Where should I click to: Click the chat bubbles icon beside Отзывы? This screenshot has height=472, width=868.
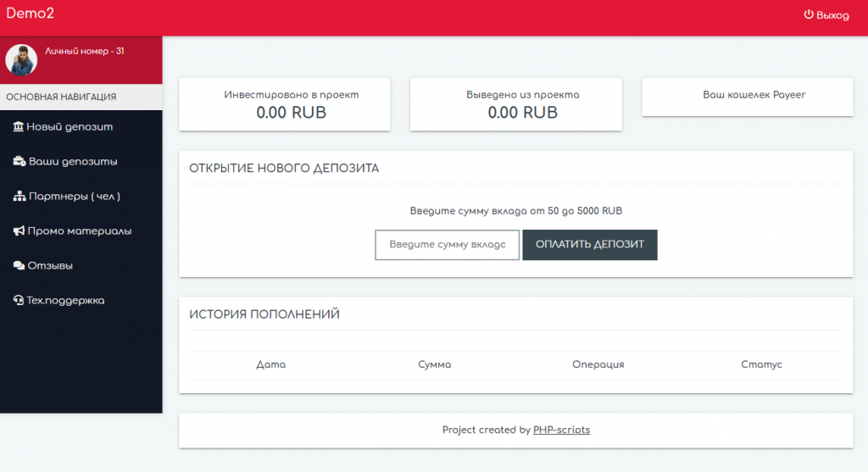pos(19,265)
